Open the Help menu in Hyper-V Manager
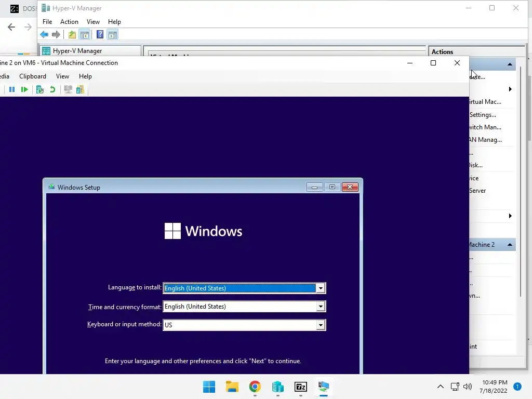Image resolution: width=532 pixels, height=399 pixels. click(114, 22)
